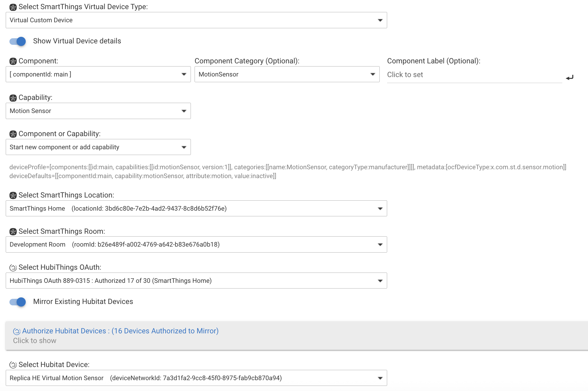Open the SmartThings Virtual Device Type dropdown
The width and height of the screenshot is (588, 391).
(x=196, y=20)
